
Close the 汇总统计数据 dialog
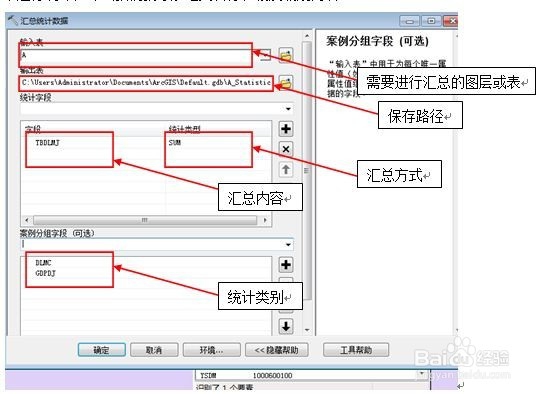[x=450, y=21]
